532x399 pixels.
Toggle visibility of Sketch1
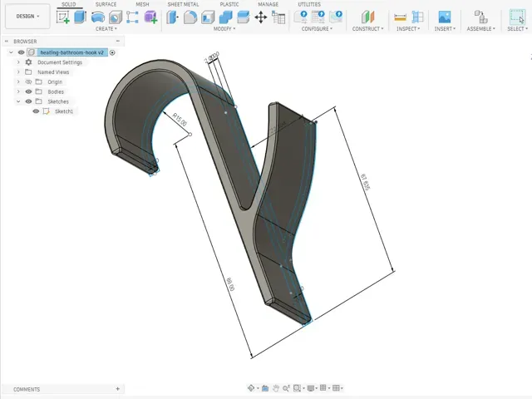click(36, 111)
